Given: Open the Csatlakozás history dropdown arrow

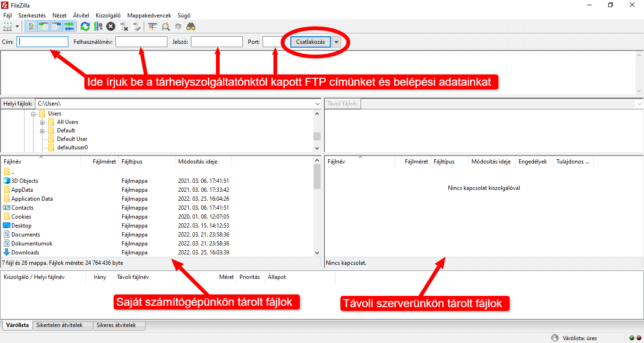Looking at the screenshot, I should point(336,42).
